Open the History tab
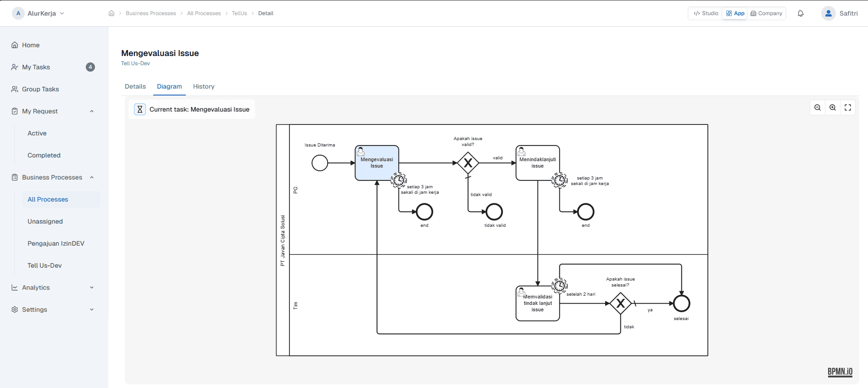This screenshot has width=868, height=388. click(x=204, y=86)
